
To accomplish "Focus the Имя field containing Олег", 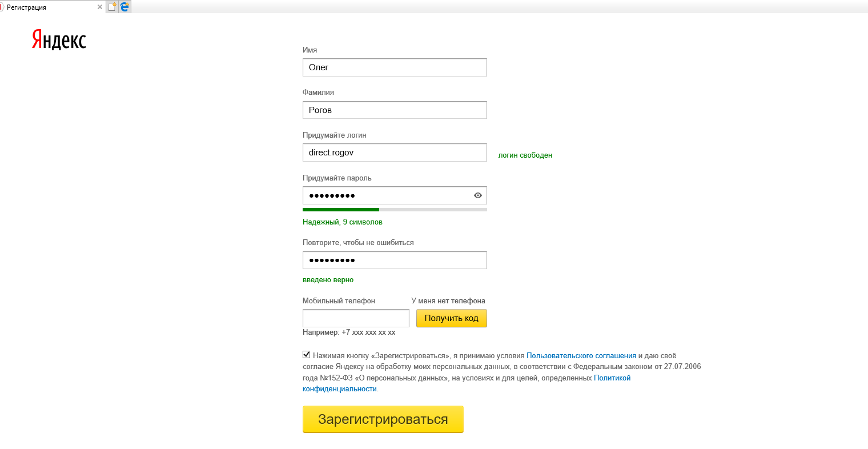I will pyautogui.click(x=395, y=67).
